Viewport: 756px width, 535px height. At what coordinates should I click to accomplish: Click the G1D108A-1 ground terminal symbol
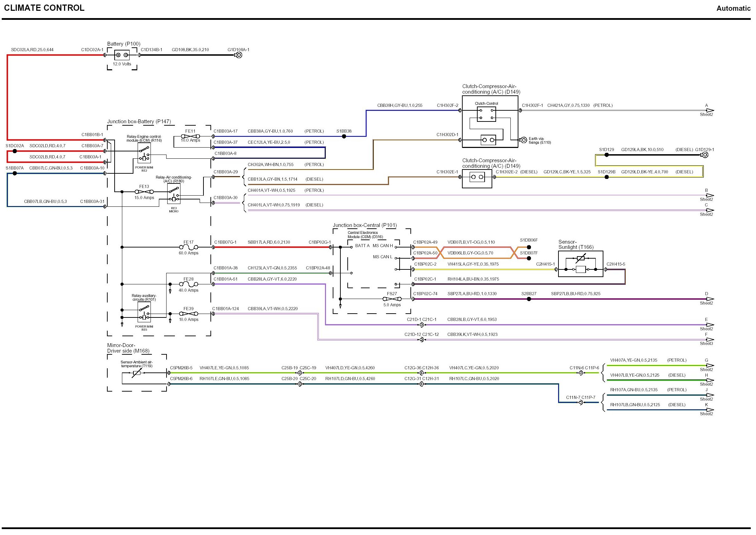[x=239, y=55]
